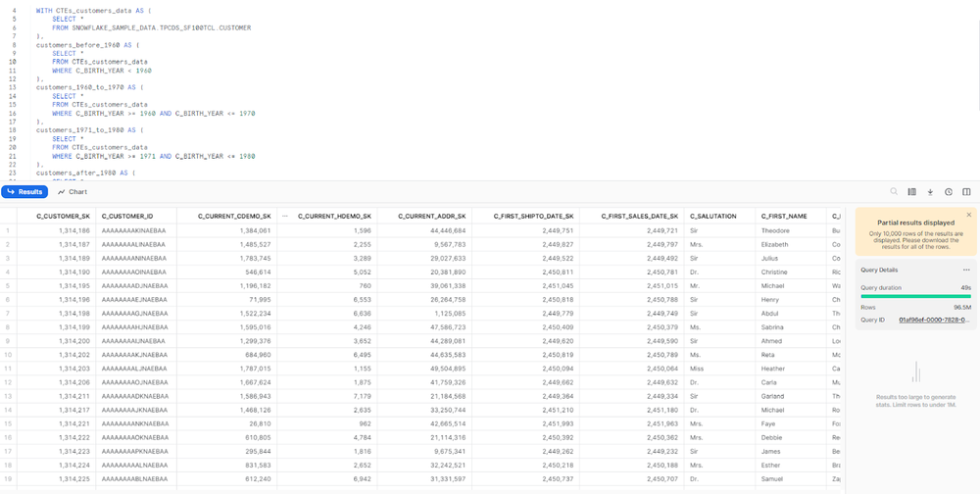Open the search results magnifier icon
This screenshot has height=494, width=980.
click(x=894, y=192)
